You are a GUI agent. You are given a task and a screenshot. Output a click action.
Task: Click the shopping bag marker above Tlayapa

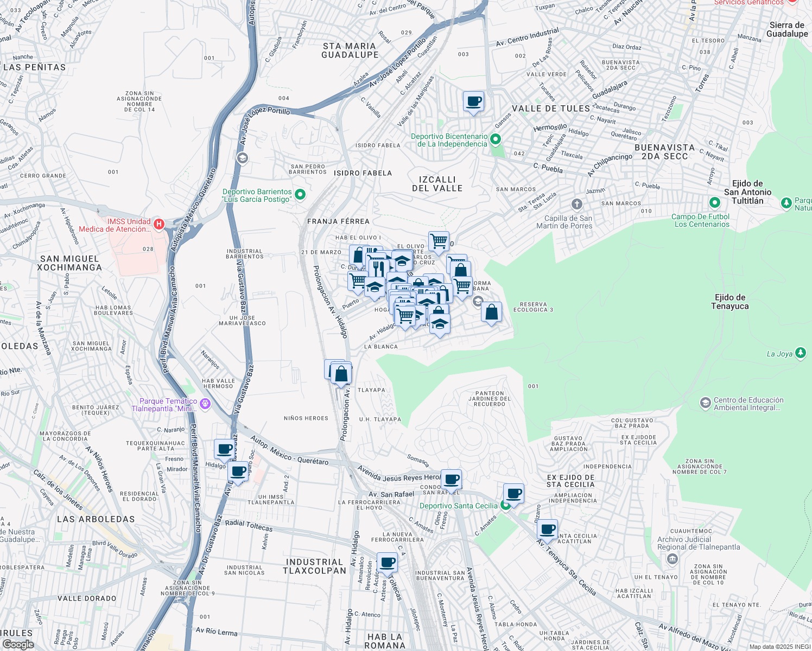(341, 374)
